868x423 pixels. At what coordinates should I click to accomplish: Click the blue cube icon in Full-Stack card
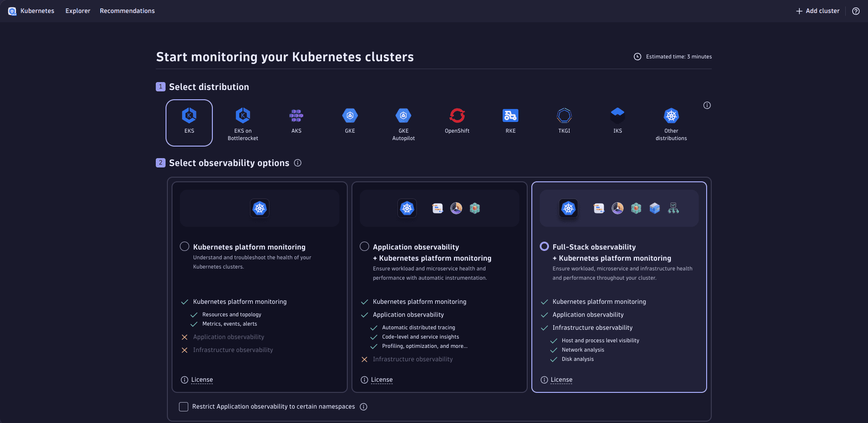(x=655, y=208)
